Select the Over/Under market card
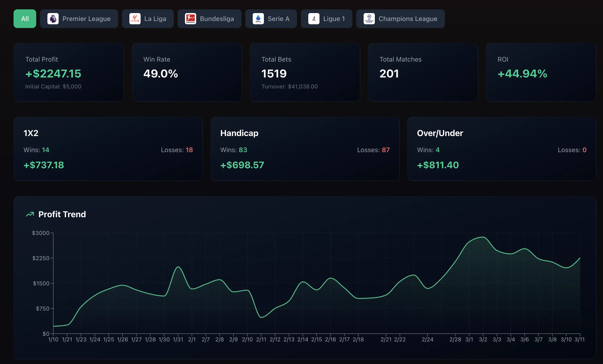 point(501,149)
